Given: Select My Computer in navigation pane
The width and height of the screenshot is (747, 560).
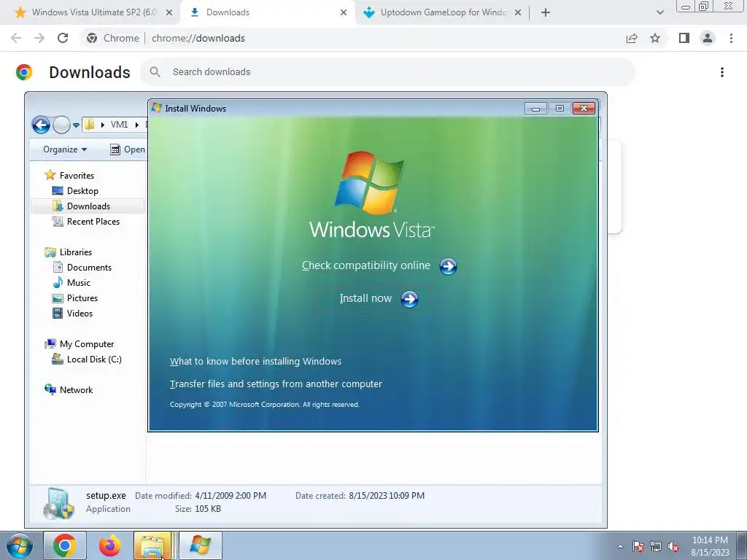Looking at the screenshot, I should click(79, 344).
